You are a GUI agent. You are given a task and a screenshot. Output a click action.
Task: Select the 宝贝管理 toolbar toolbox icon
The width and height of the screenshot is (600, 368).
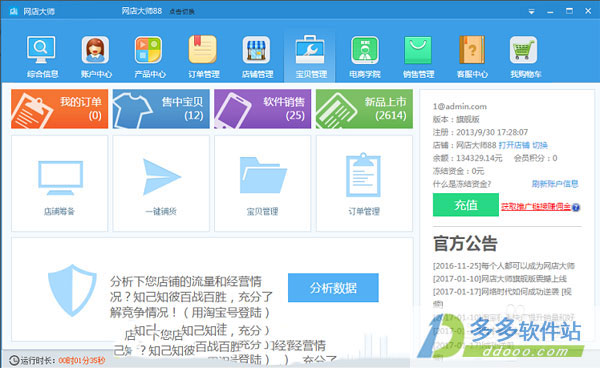pyautogui.click(x=310, y=57)
